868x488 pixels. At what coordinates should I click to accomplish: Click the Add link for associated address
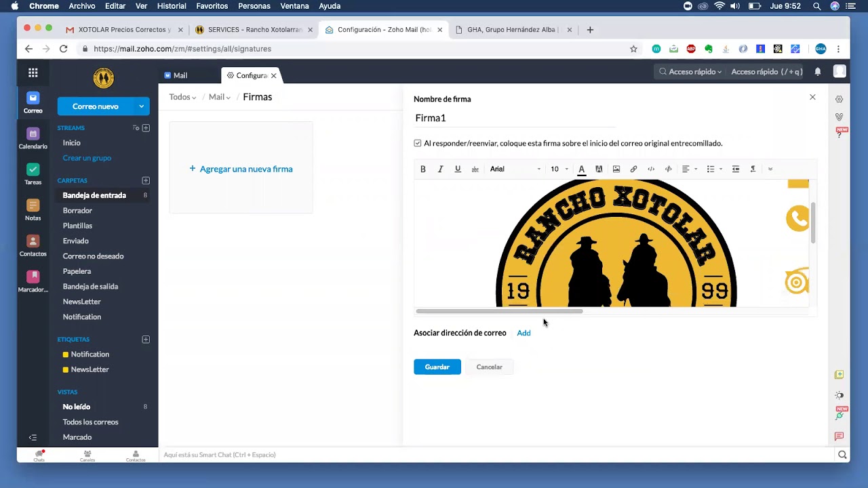tap(524, 333)
